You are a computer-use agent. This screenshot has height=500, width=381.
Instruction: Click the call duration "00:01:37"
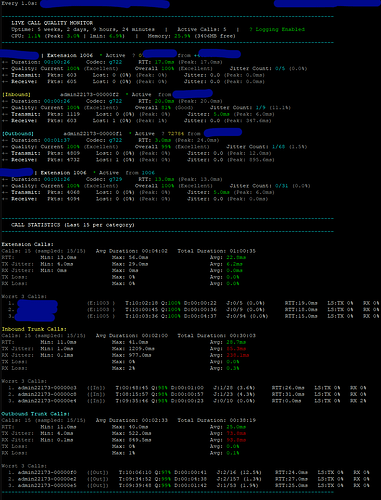coord(57,140)
